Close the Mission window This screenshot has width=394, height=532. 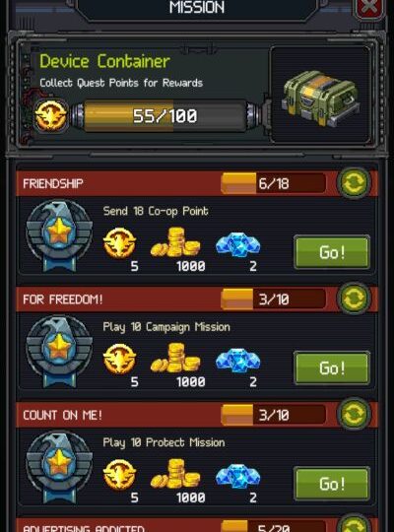[370, 8]
